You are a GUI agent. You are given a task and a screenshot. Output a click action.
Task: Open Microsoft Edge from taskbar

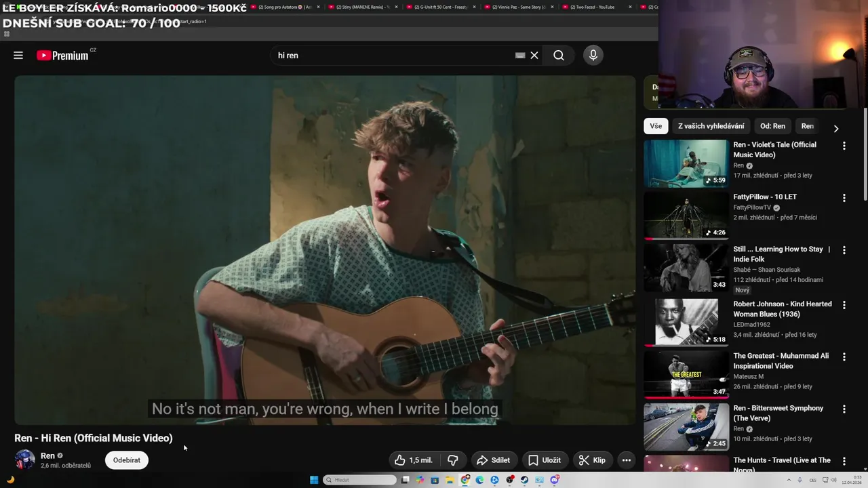pyautogui.click(x=479, y=480)
